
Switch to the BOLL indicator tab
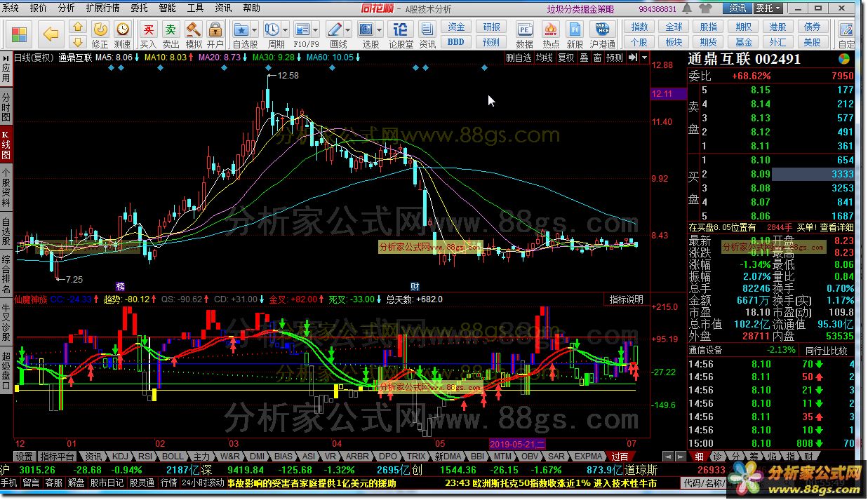pyautogui.click(x=173, y=457)
